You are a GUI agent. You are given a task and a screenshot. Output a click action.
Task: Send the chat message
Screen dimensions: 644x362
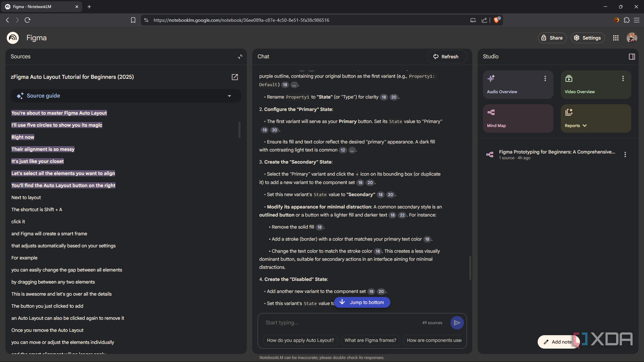pos(457,323)
